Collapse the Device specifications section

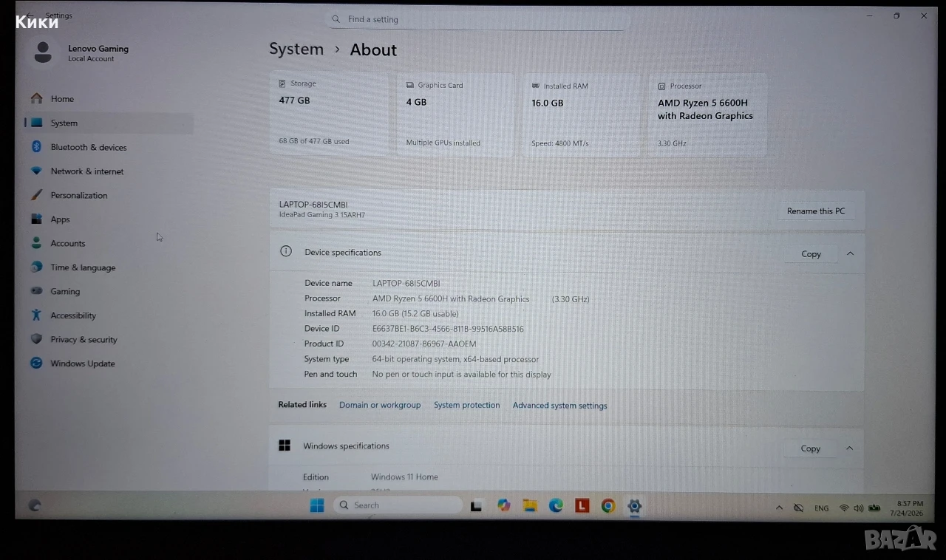coord(850,253)
